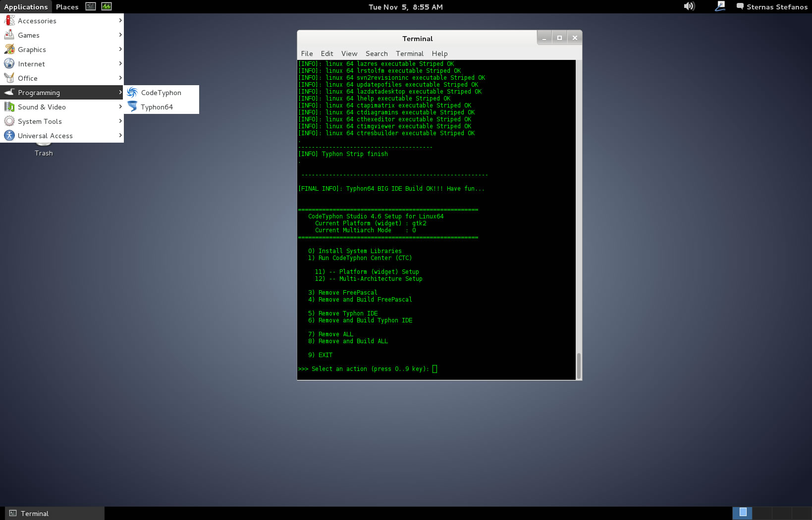Screen dimensions: 812x520
Task: Click '12) -- Multi-Architecture Setup' line
Action: tap(369, 279)
